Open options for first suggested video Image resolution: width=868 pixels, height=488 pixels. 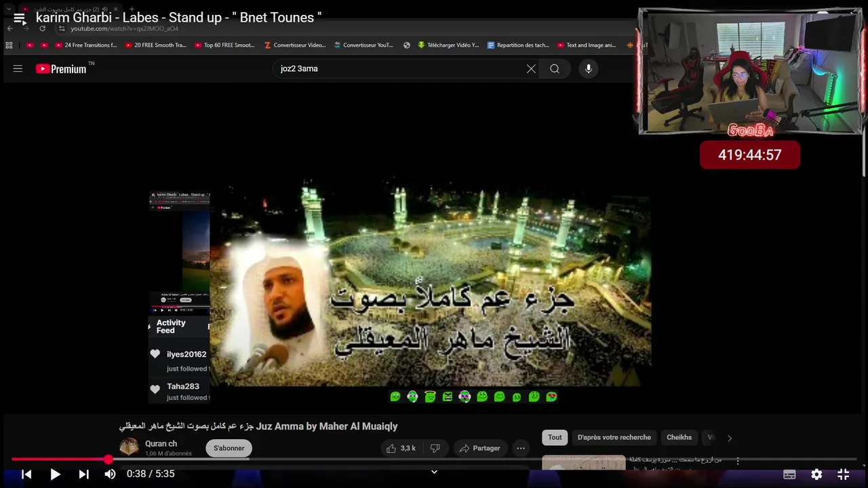point(738,461)
